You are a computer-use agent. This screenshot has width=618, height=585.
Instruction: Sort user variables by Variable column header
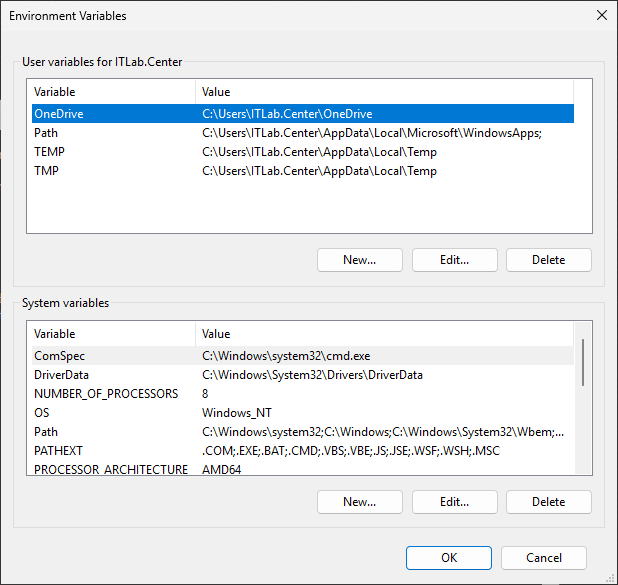click(x=110, y=92)
